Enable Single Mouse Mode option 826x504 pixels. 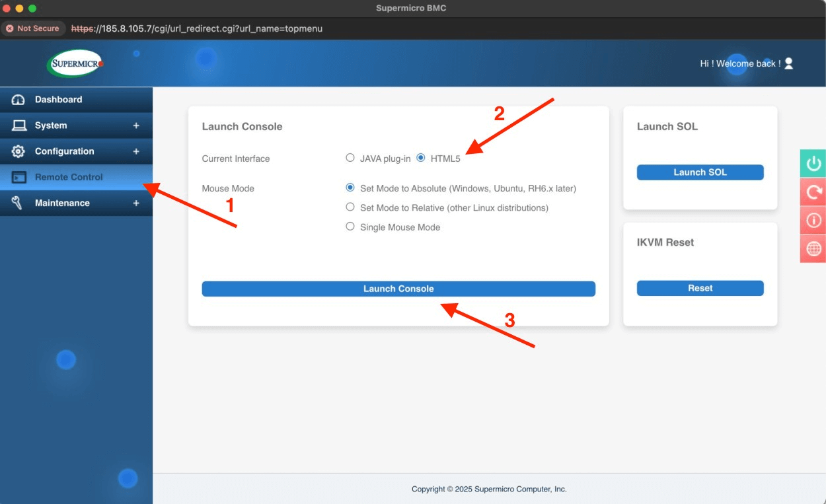(x=350, y=227)
